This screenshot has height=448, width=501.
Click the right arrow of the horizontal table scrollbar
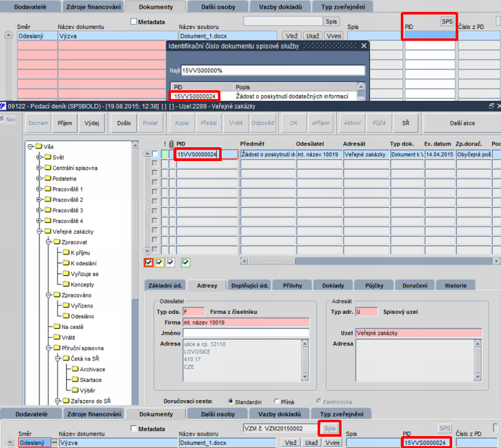(x=496, y=261)
